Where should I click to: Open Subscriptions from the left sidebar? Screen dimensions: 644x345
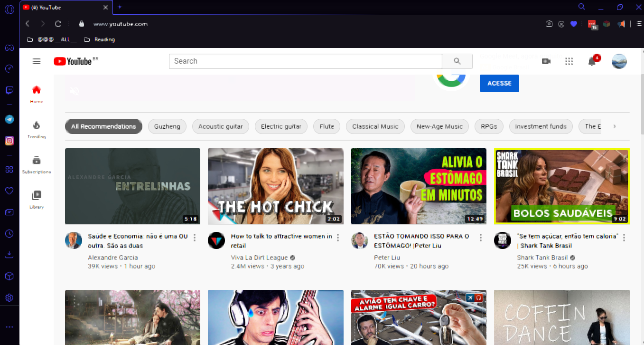(x=37, y=164)
